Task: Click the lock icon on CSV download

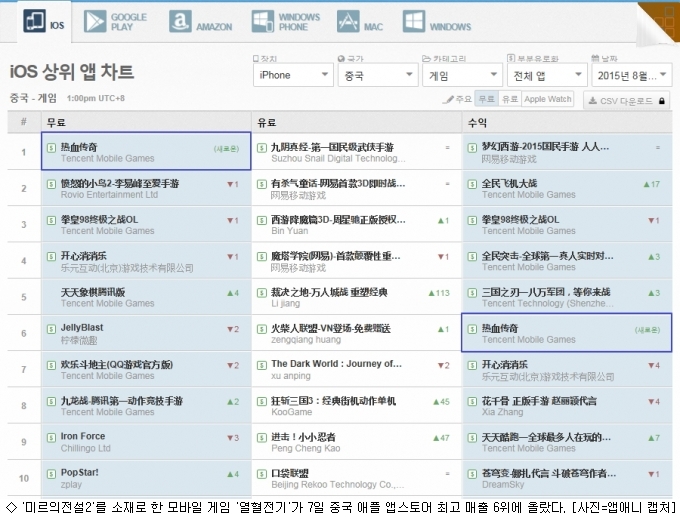Action: point(661,101)
